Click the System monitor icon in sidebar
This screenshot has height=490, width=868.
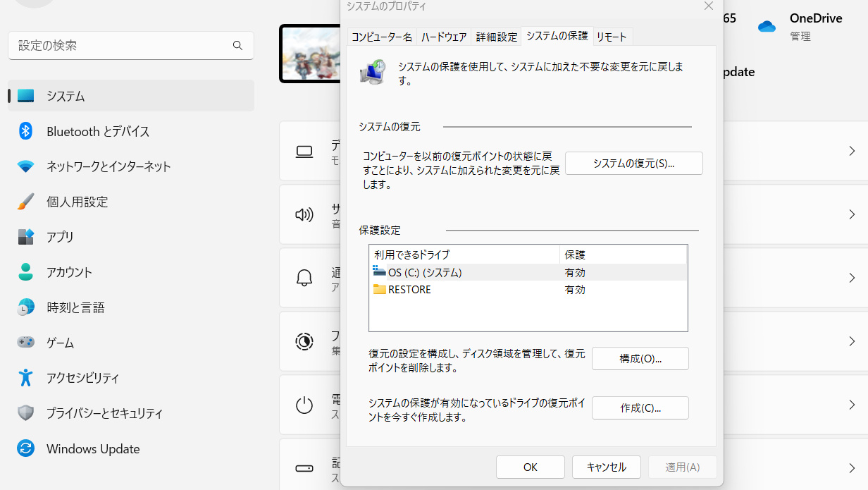(x=26, y=96)
